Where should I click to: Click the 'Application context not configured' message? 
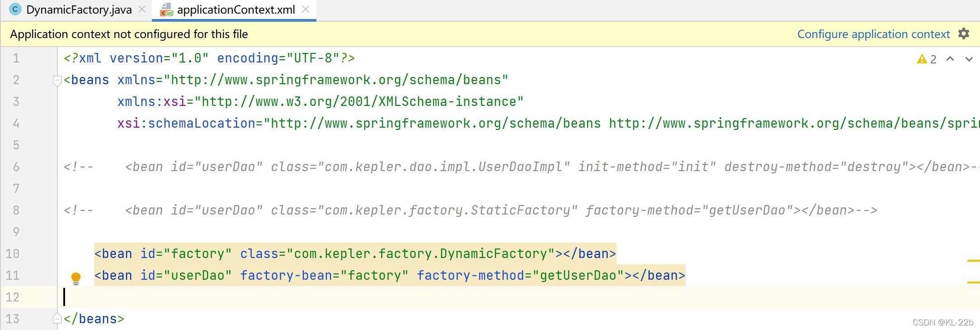click(x=129, y=34)
